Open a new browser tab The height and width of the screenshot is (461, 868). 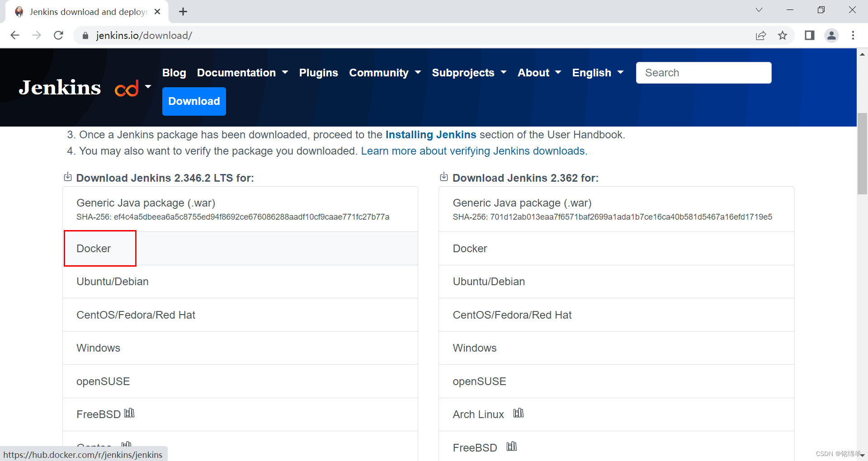[183, 12]
